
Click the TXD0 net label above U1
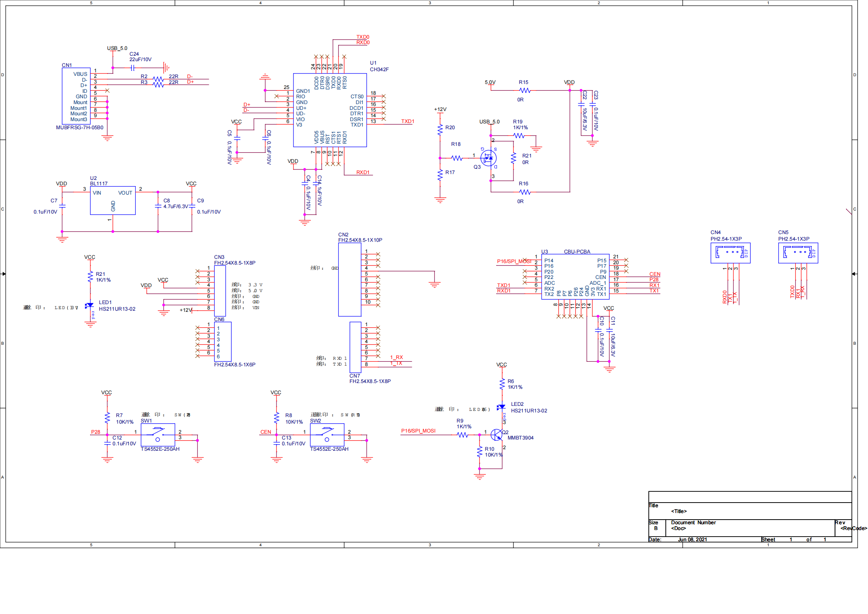[363, 37]
